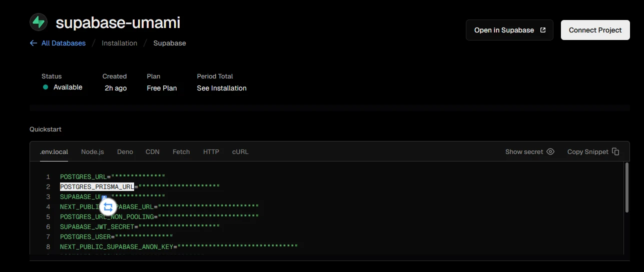Toggle Show secret to reveal values
Image resolution: width=644 pixels, height=272 pixels.
[x=524, y=151]
